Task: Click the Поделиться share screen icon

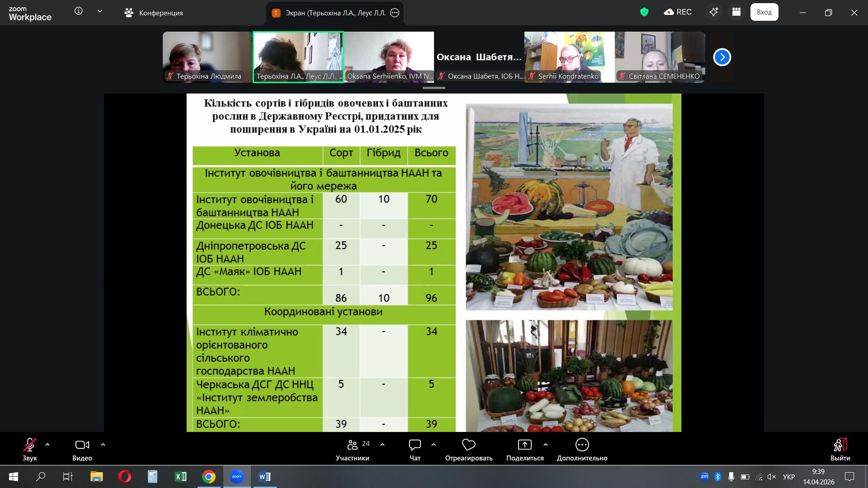Action: [x=524, y=445]
